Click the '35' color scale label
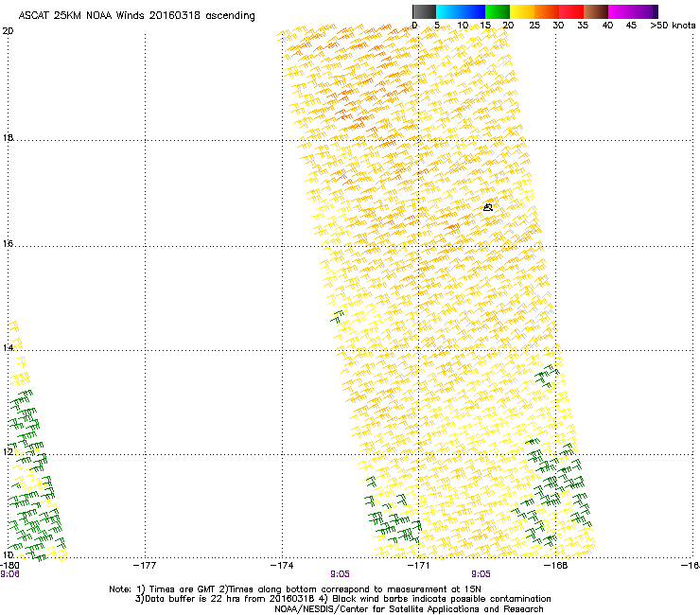 pyautogui.click(x=583, y=26)
